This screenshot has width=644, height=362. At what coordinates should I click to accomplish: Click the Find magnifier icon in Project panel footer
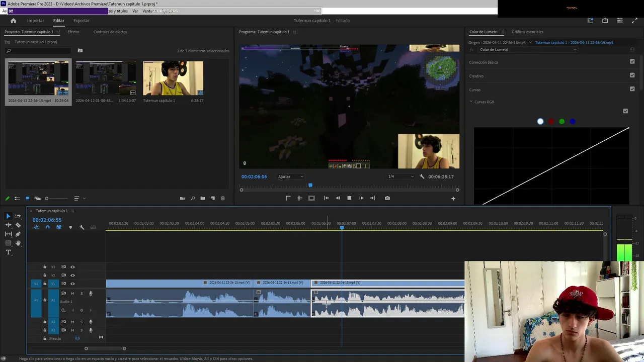(x=192, y=199)
